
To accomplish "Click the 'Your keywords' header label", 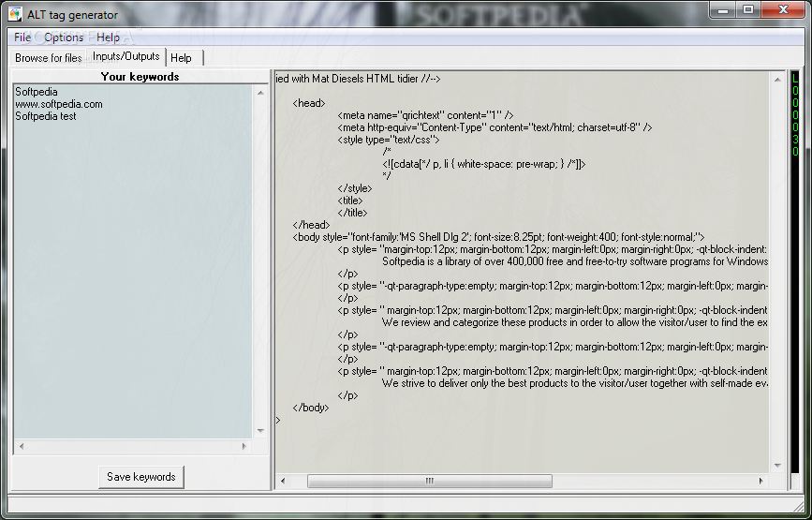I will (x=140, y=77).
